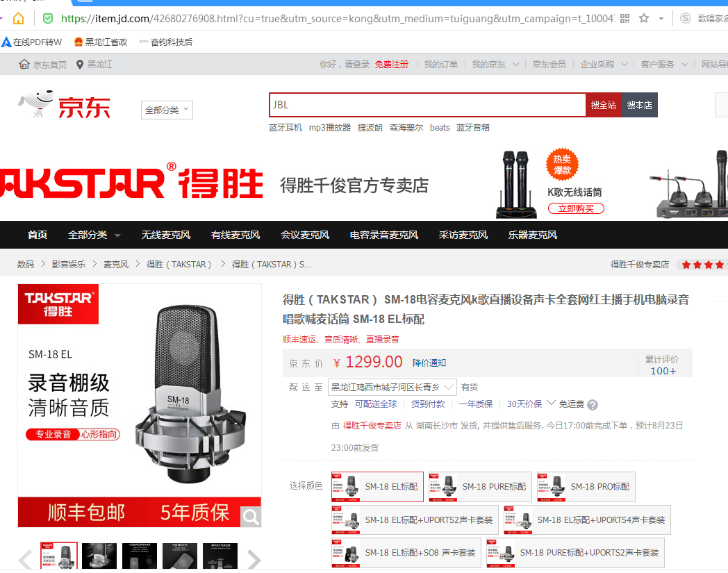Click the previous thumbnails left arrow
728x573 pixels.
pyautogui.click(x=25, y=559)
